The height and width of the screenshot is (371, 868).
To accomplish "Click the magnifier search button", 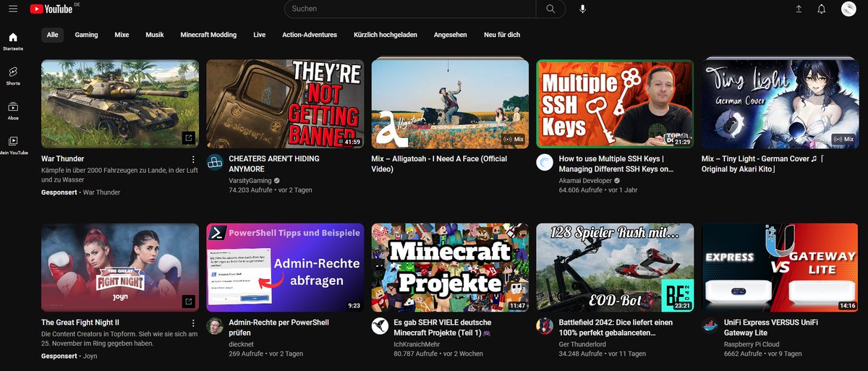I will (x=550, y=9).
